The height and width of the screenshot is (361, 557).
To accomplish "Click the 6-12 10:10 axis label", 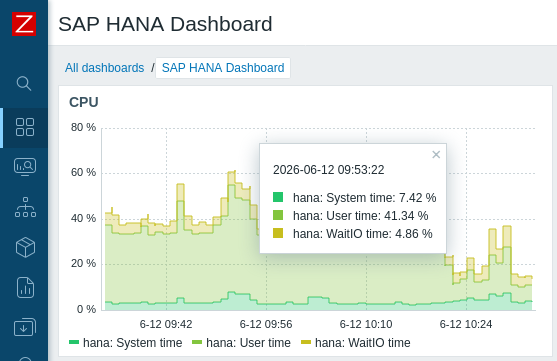I will [366, 324].
